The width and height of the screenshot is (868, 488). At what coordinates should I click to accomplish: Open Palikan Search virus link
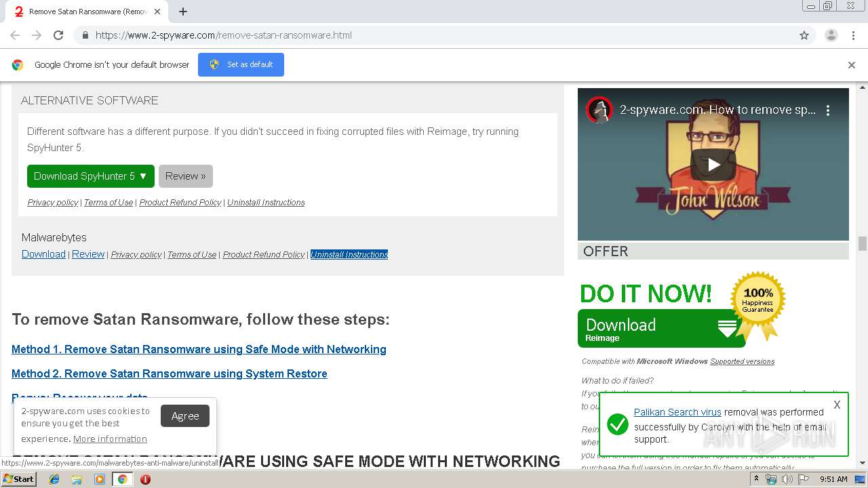coord(677,412)
